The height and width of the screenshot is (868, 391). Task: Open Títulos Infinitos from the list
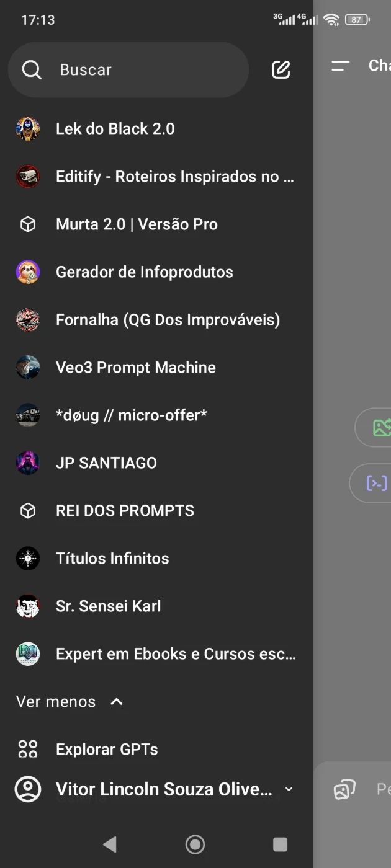coord(112,559)
